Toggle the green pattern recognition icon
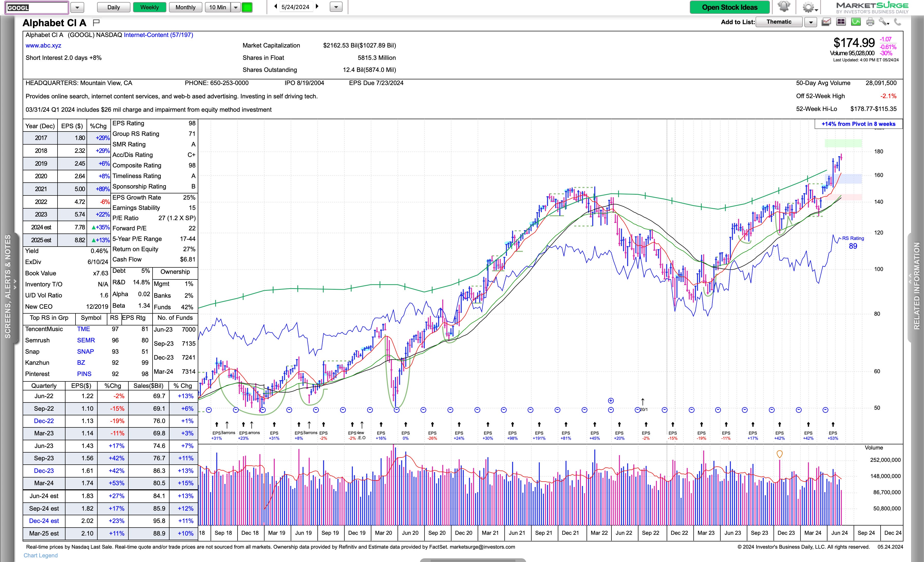The height and width of the screenshot is (562, 924). [x=856, y=22]
